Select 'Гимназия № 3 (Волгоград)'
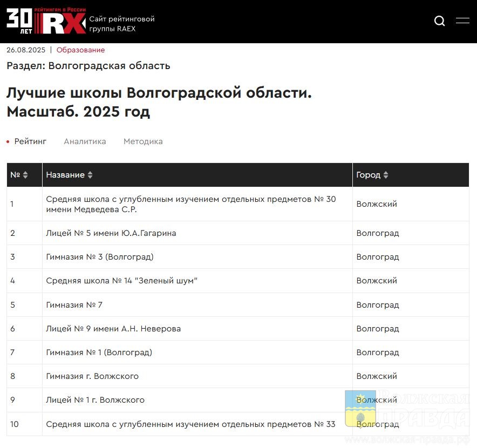 [x=100, y=257]
